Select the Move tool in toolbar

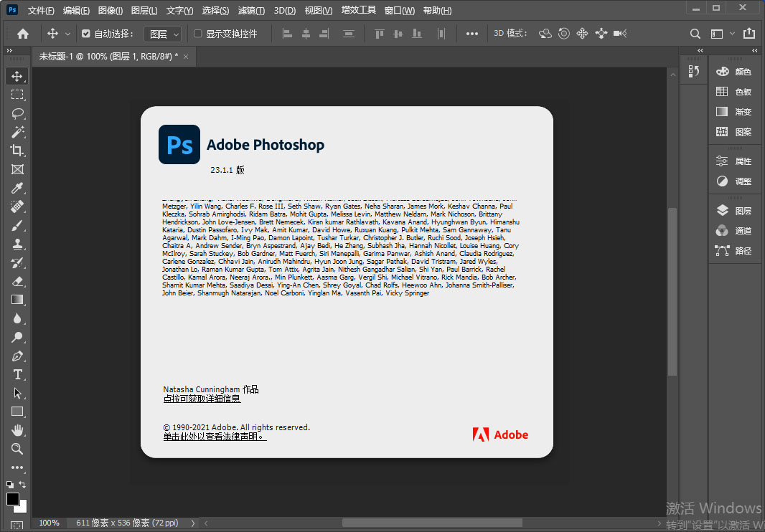[17, 76]
